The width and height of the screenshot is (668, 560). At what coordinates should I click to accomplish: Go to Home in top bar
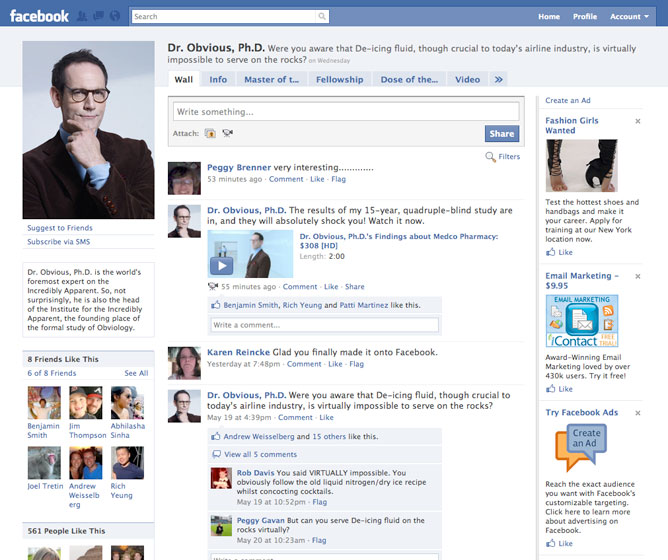pos(549,17)
